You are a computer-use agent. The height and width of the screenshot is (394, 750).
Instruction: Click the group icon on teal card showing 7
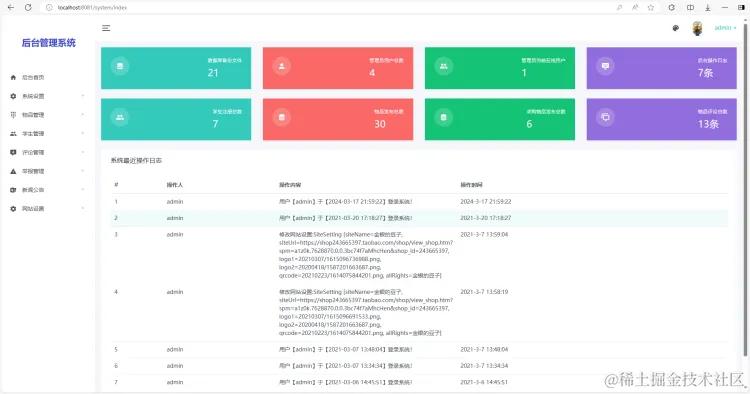[x=120, y=117]
